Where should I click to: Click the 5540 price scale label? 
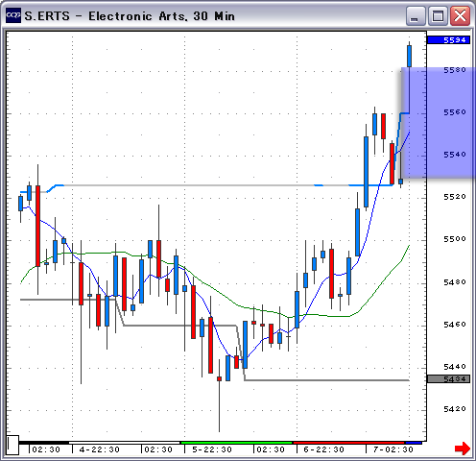pos(455,155)
